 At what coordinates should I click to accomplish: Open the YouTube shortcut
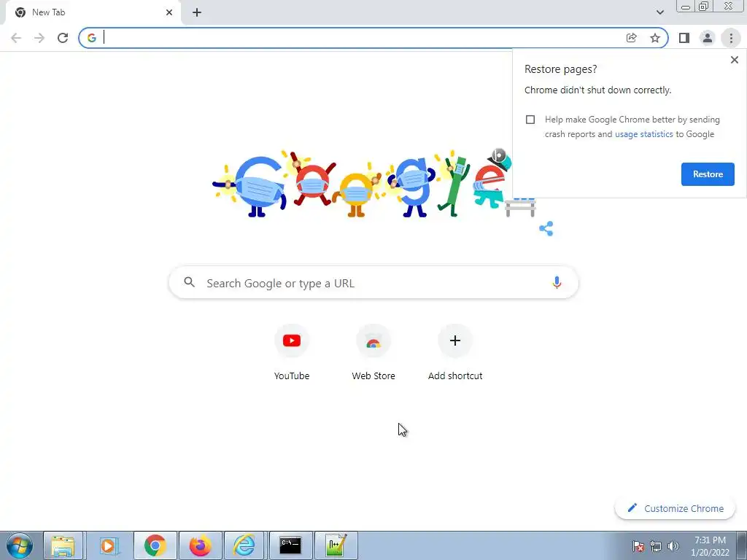point(292,353)
